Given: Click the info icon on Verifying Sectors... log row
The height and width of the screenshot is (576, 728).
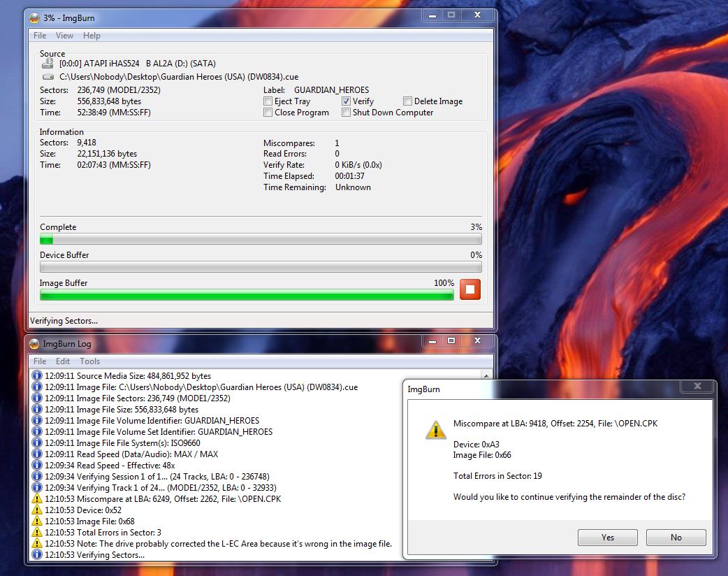Looking at the screenshot, I should (x=36, y=554).
